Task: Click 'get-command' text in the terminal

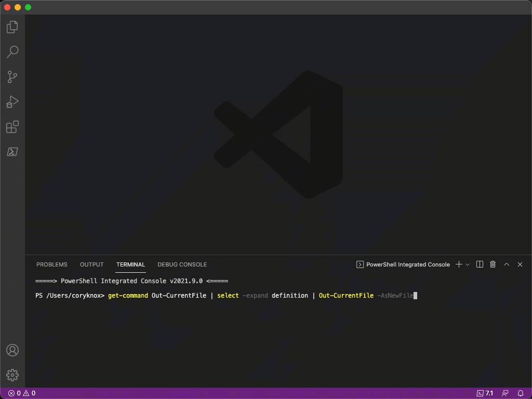Action: tap(128, 296)
